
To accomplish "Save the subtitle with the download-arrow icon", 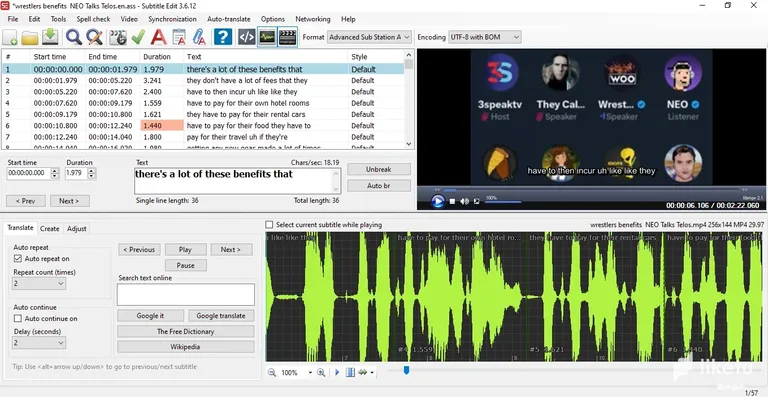I will click(x=50, y=37).
